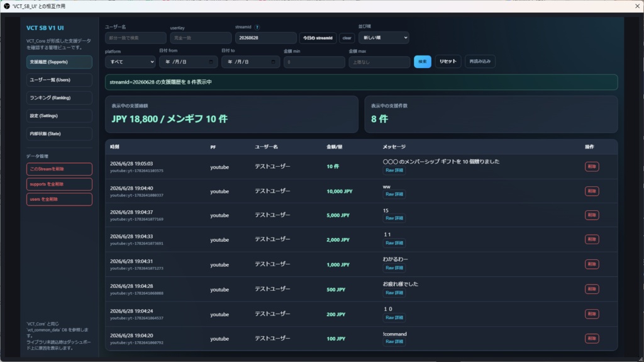Open Raw 詳細 for the 10,000 JPY row
Image resolution: width=644 pixels, height=362 pixels.
394,194
